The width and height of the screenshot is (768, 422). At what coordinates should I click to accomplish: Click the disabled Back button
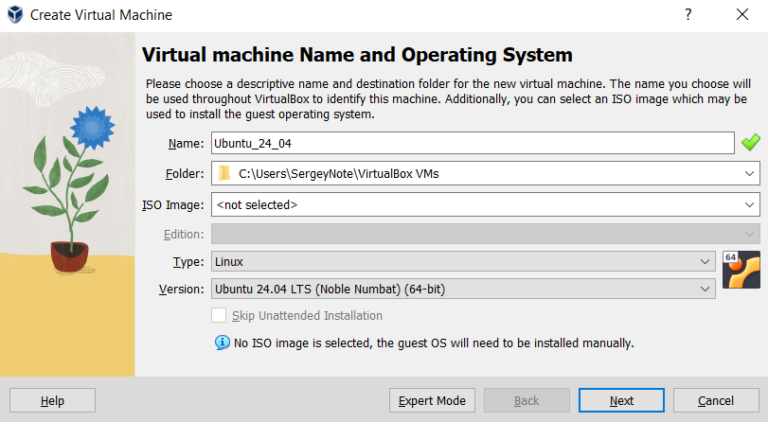click(x=526, y=400)
